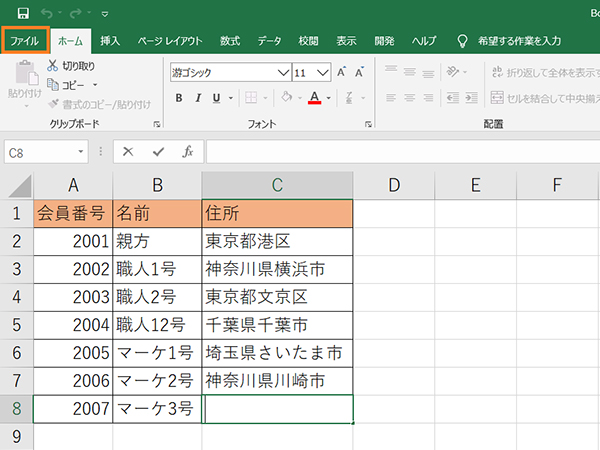Click the Cancel X in the formula bar

click(128, 152)
